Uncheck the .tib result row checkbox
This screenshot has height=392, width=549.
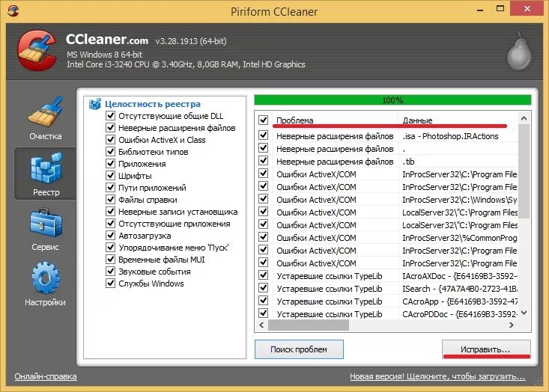264,161
